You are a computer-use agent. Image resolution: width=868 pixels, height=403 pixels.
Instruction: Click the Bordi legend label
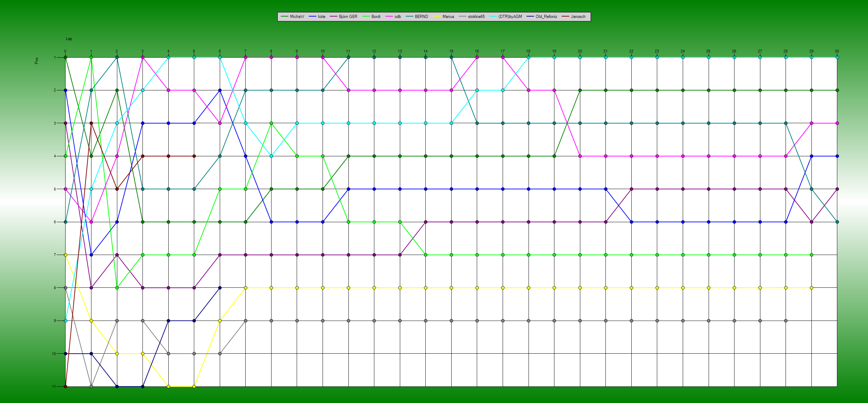[x=376, y=17]
